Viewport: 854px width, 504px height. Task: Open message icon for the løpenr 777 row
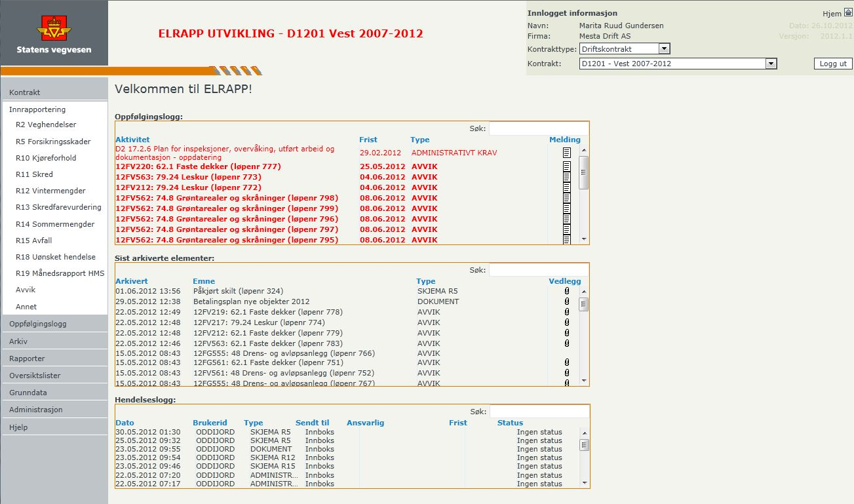567,166
